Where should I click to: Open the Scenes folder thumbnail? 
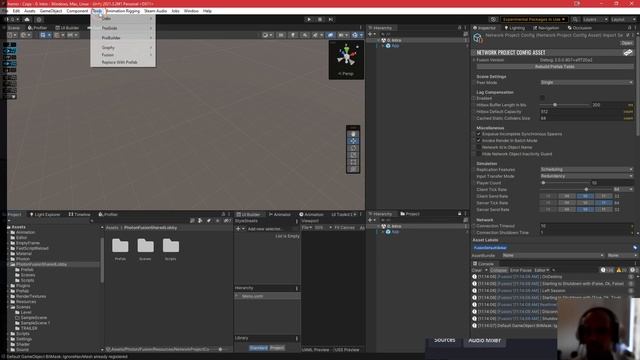(x=145, y=246)
